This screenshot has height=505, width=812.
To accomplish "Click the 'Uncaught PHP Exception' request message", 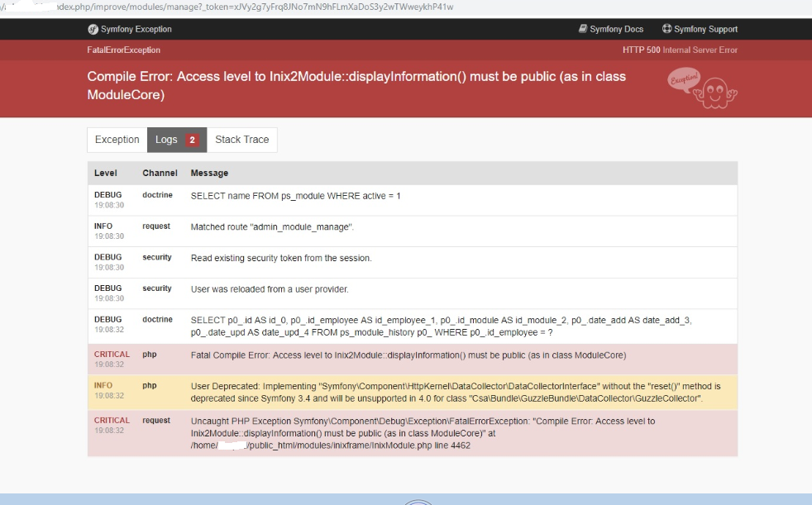I will 423,434.
